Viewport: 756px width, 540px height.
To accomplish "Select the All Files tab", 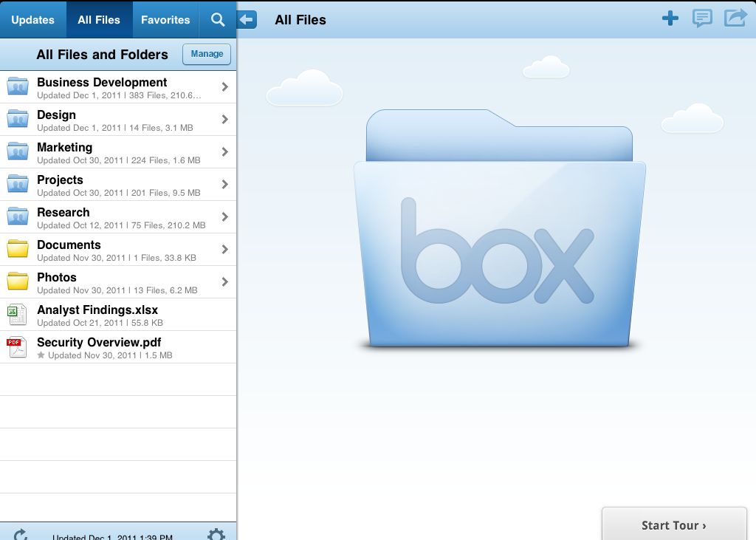I will coord(99,20).
